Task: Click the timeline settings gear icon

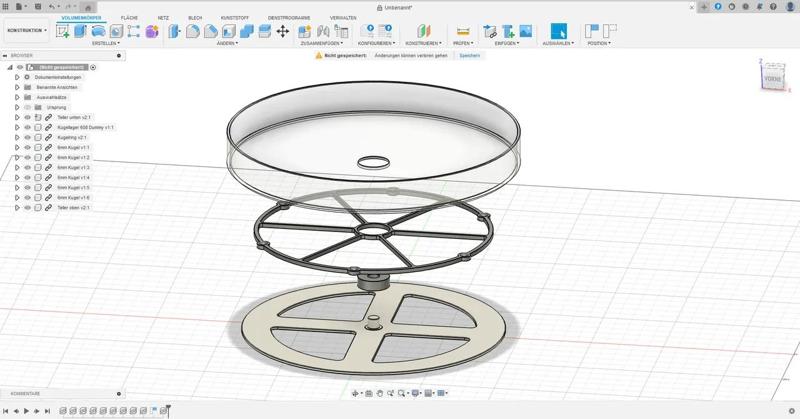Action: pos(792,411)
